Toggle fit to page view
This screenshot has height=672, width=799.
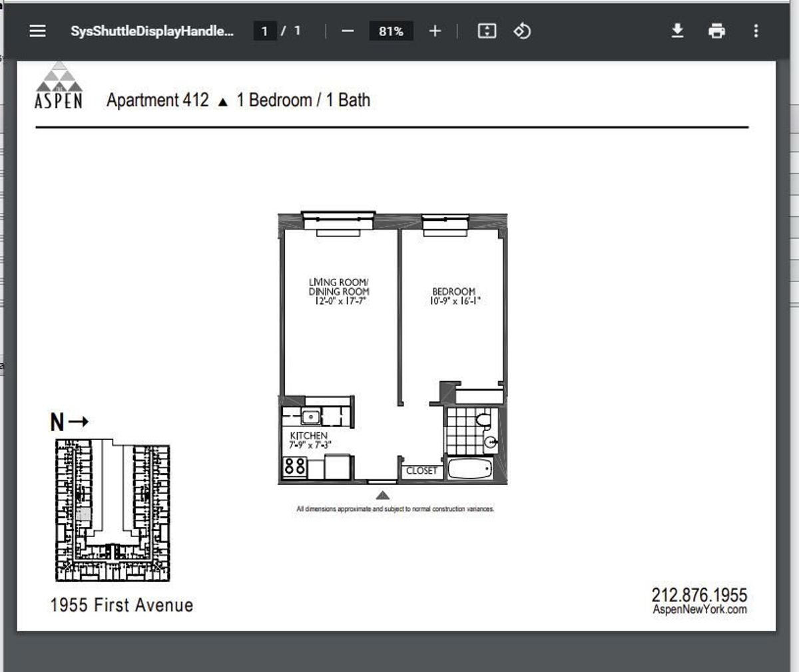(x=487, y=31)
